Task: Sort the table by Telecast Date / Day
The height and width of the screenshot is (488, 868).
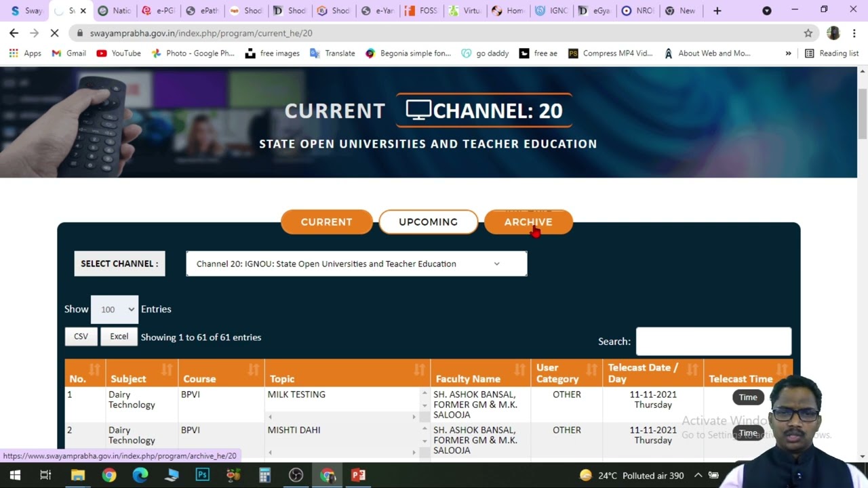Action: 653,373
